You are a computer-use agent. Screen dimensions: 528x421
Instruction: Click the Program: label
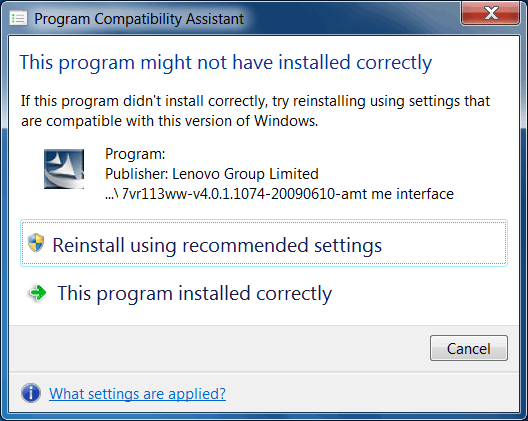click(135, 154)
